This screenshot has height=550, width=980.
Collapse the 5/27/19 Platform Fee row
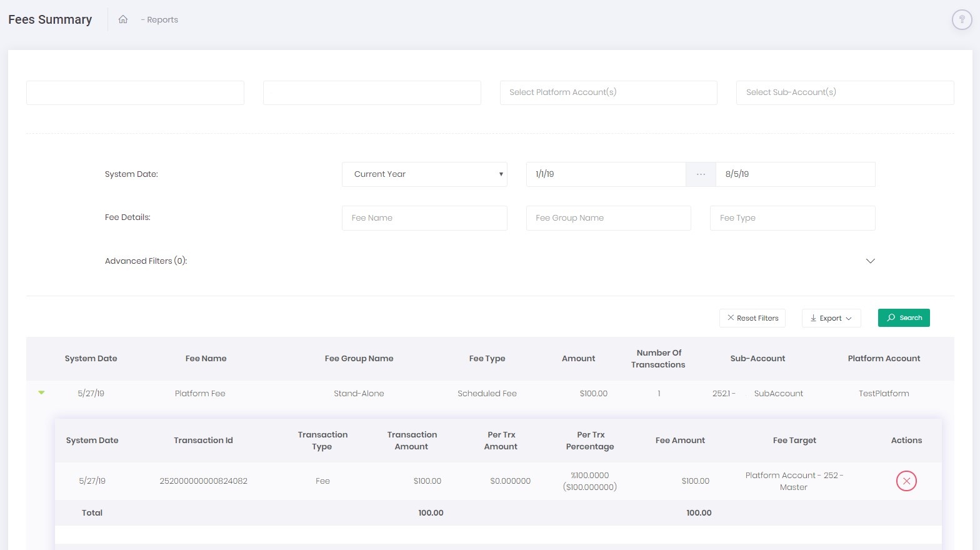coord(41,393)
